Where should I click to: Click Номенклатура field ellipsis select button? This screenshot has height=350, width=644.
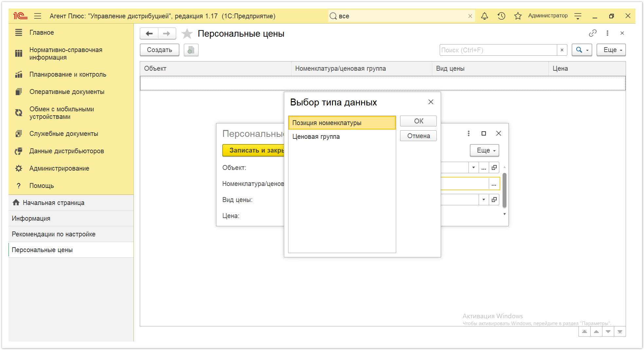tap(494, 184)
